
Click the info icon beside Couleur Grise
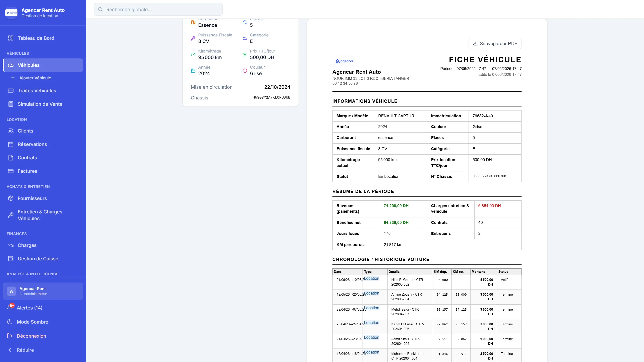[x=245, y=71]
